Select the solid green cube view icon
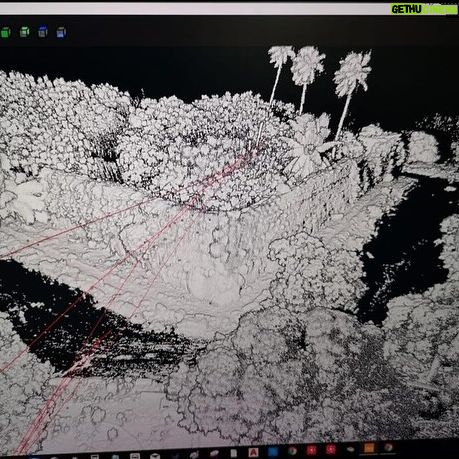The height and width of the screenshot is (459, 459). coord(5,33)
